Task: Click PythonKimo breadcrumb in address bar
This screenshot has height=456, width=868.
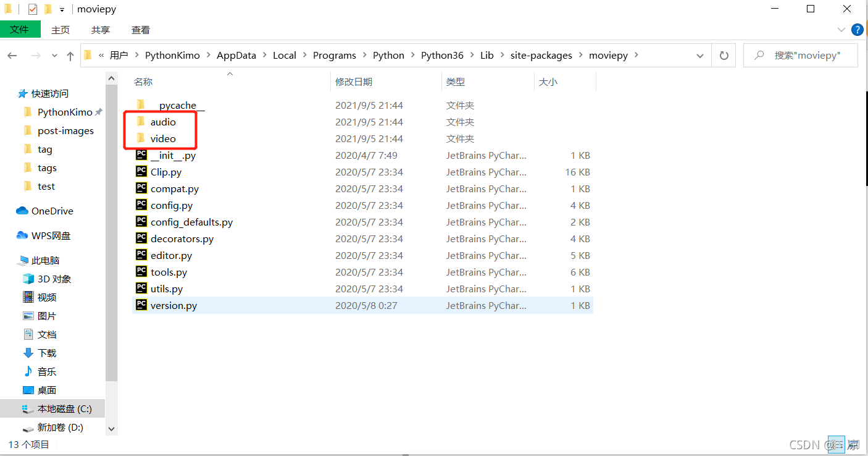Action: [172, 55]
